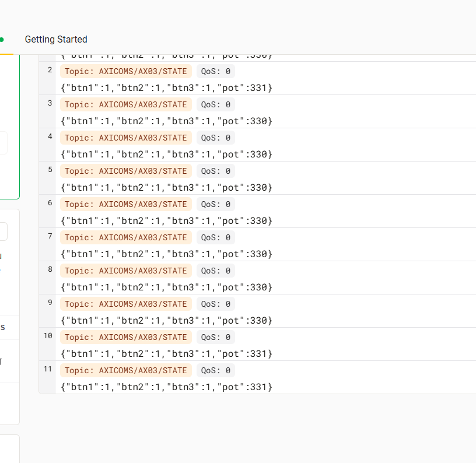Click the bottom sidebar panel
Screen dimensions: 476x463
click(x=9, y=449)
